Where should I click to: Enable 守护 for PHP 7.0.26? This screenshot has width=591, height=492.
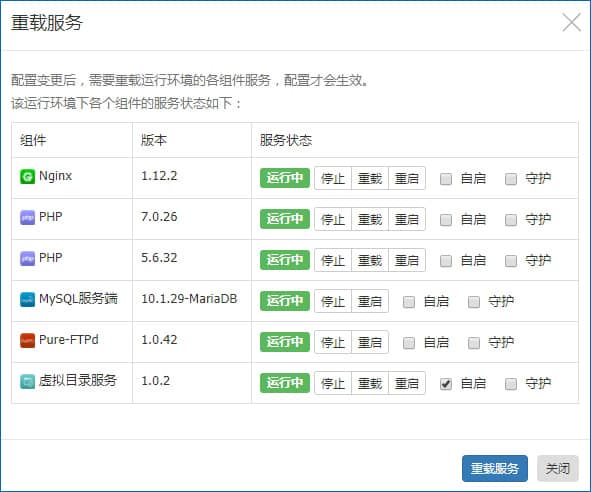point(511,220)
